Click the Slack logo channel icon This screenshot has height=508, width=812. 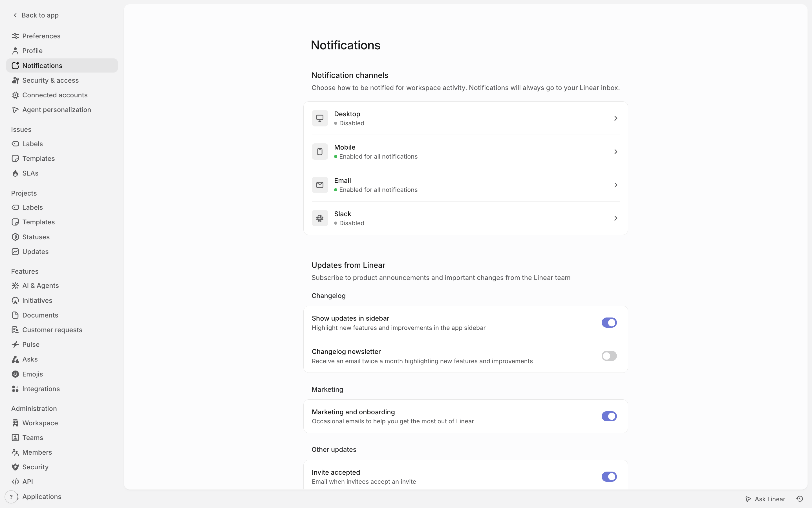click(x=320, y=218)
